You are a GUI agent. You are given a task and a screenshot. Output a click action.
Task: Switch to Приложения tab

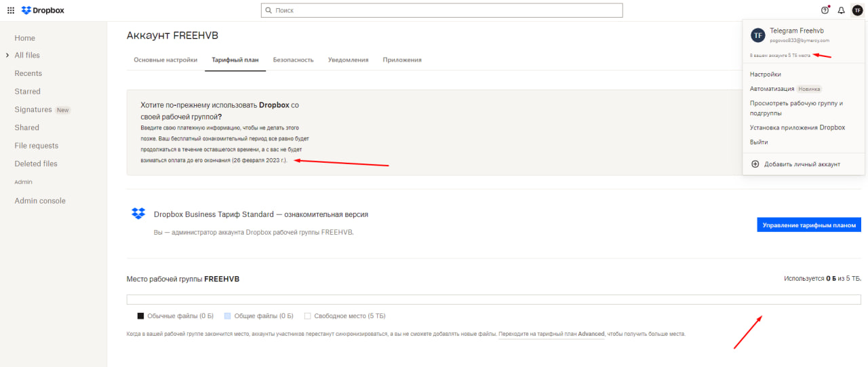(x=402, y=60)
